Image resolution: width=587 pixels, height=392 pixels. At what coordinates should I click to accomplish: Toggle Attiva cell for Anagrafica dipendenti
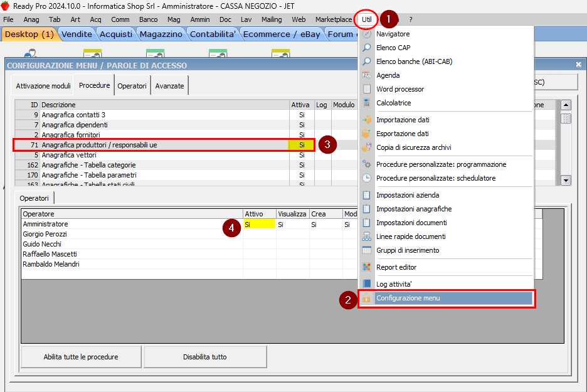302,125
